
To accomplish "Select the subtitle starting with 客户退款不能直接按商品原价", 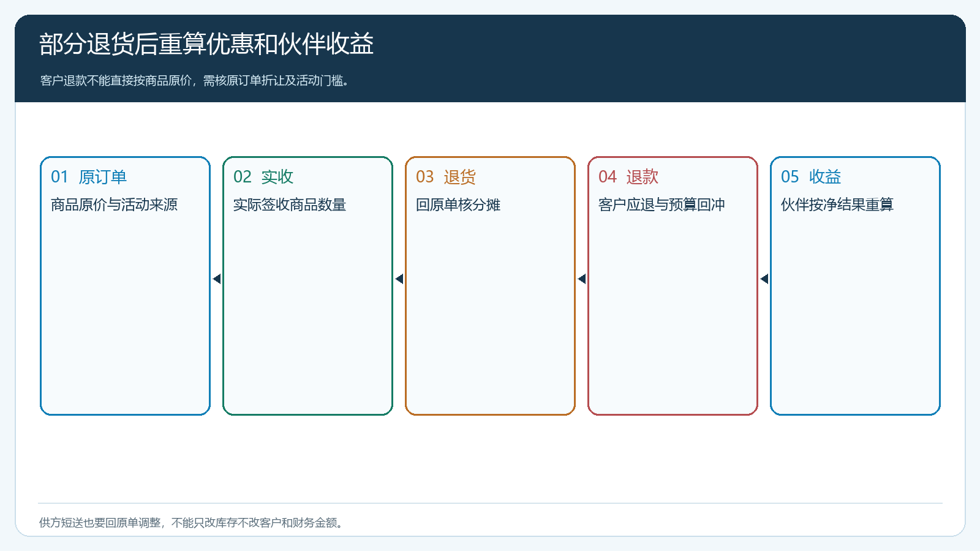I will (x=195, y=81).
